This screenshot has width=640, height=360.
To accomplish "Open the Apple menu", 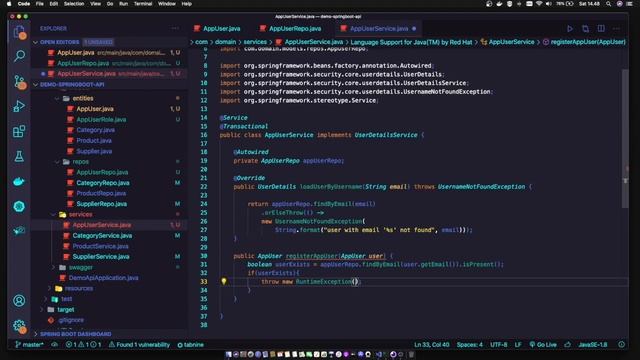I will pyautogui.click(x=9, y=4).
